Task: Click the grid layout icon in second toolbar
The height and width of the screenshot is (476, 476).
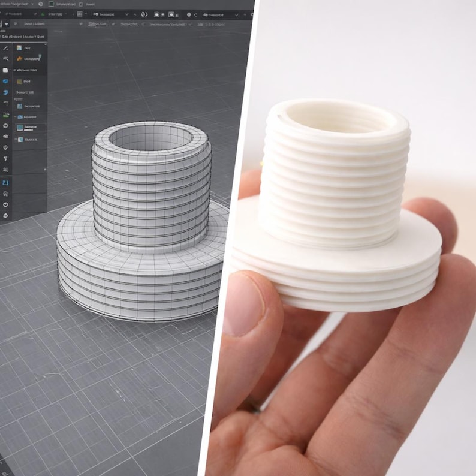Action: point(80,14)
